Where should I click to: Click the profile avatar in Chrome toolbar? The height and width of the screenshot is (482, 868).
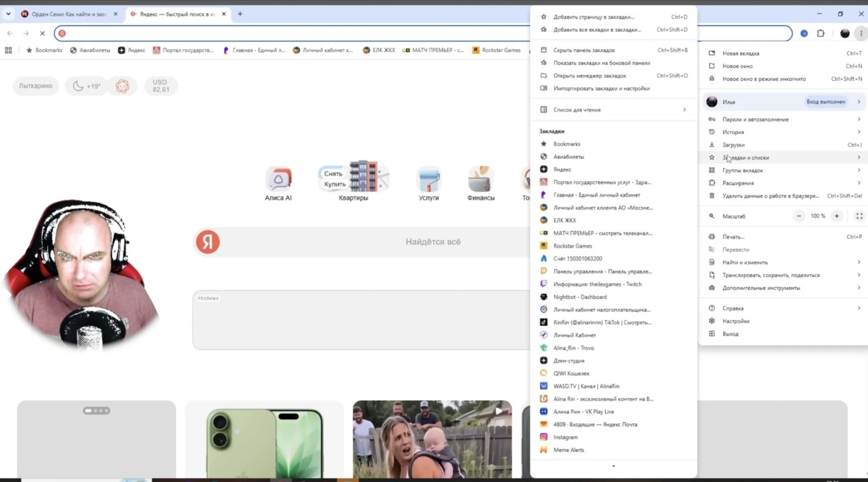point(845,33)
